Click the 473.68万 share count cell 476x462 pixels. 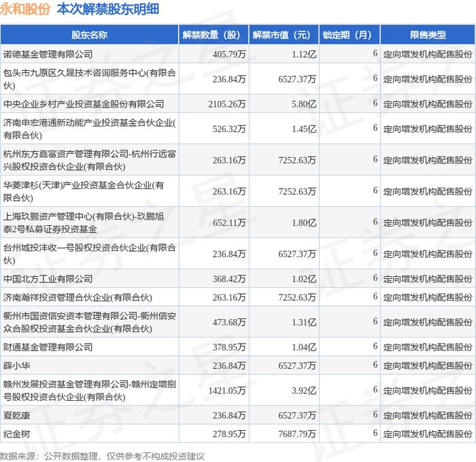(x=229, y=323)
